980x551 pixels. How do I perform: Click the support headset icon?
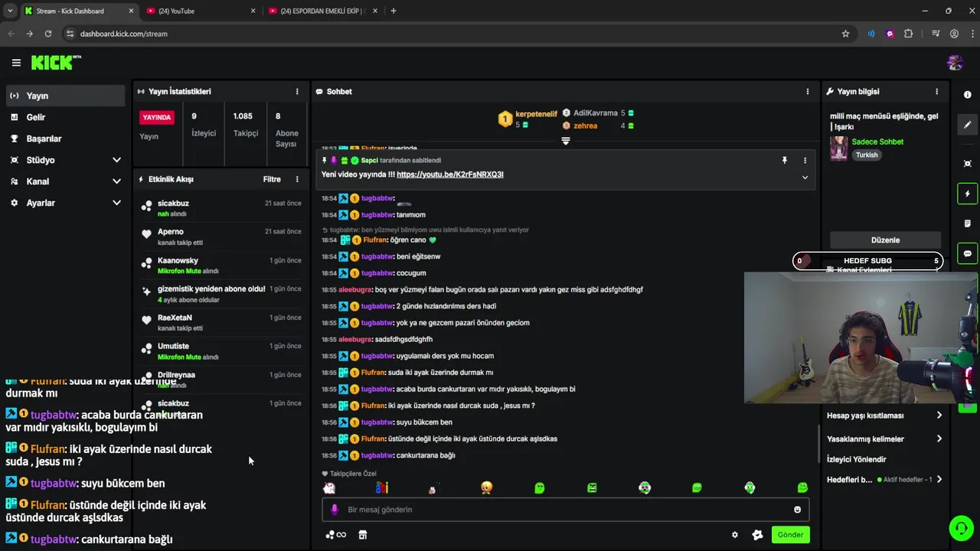pos(961,528)
